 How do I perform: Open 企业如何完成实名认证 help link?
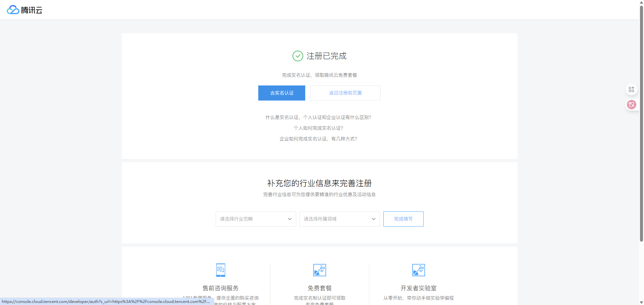318,139
